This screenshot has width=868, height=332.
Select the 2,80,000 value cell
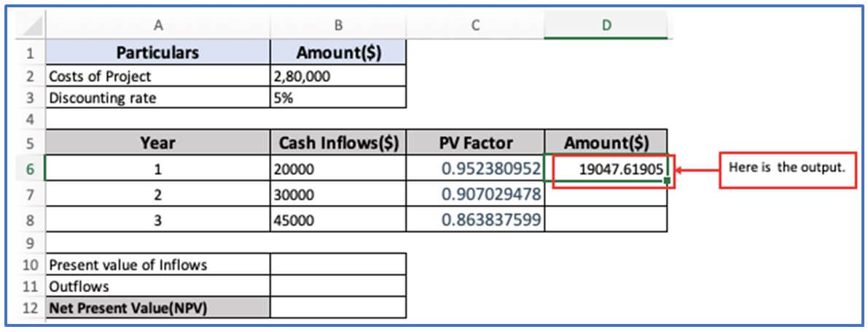tap(338, 76)
